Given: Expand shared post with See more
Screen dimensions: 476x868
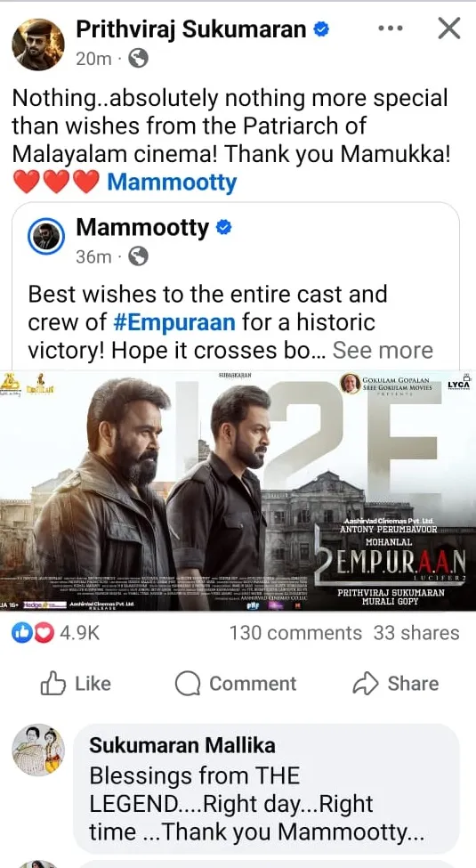Looking at the screenshot, I should 383,350.
